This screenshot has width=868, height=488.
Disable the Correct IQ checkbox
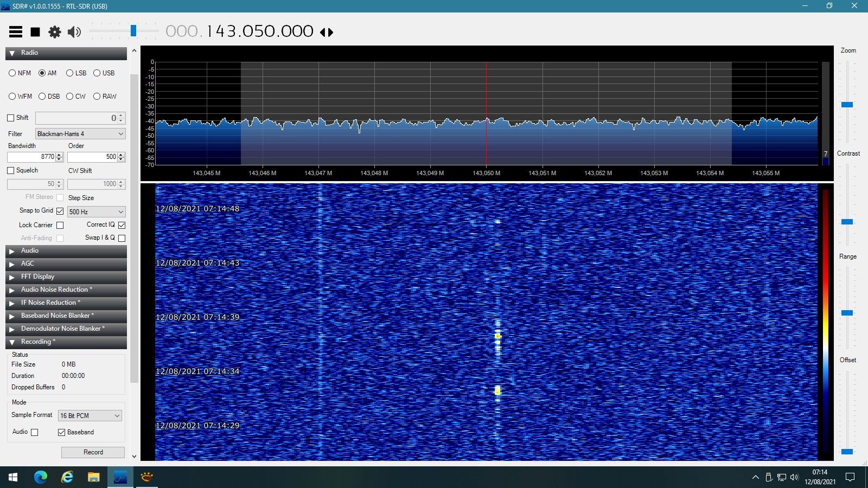(x=122, y=225)
